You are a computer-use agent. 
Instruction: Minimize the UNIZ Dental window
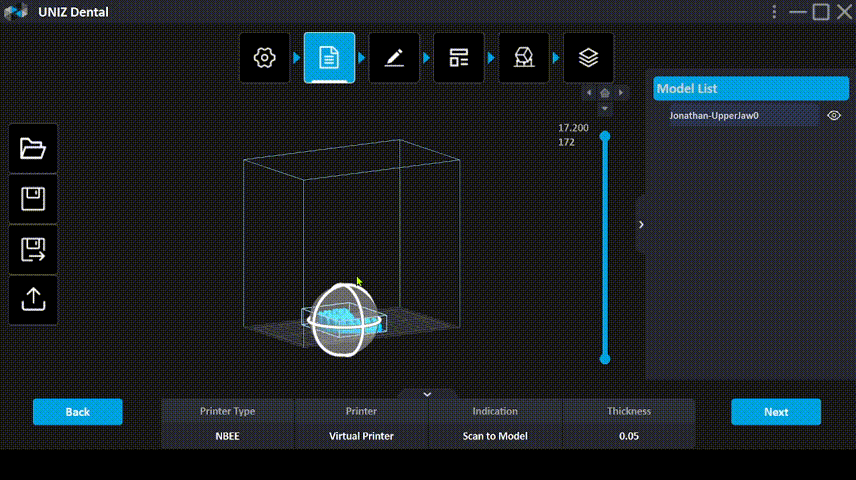click(x=798, y=11)
